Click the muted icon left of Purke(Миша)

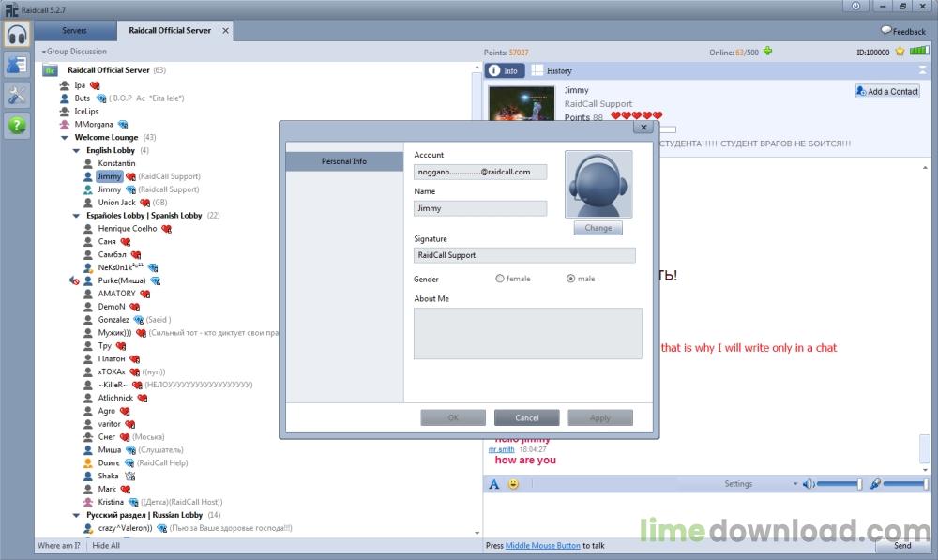pyautogui.click(x=74, y=280)
